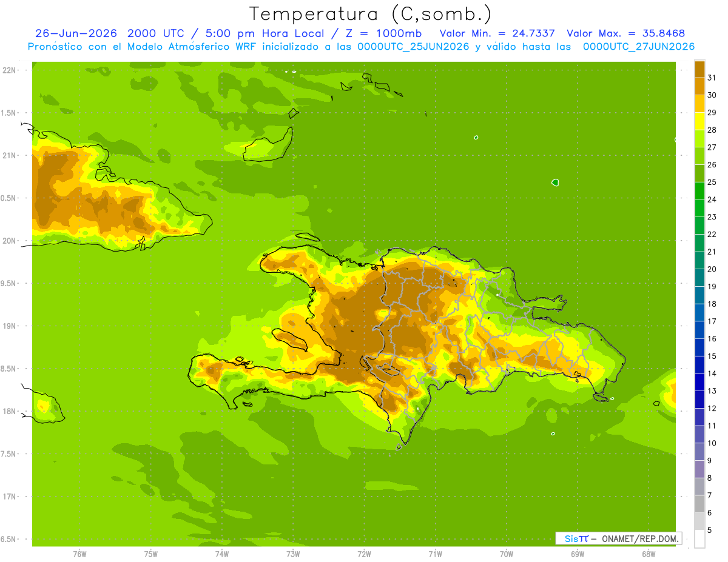This screenshot has height=562, width=728.
Task: Select the valid-until time '0000UTC_27JUN2026'
Action: tap(639, 47)
